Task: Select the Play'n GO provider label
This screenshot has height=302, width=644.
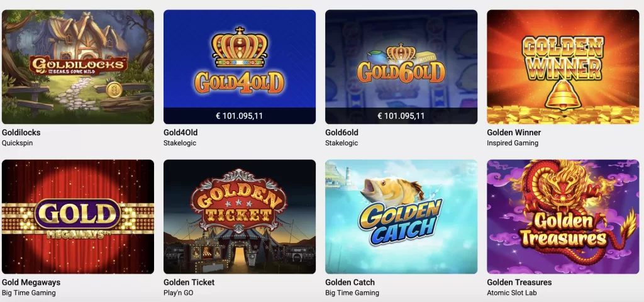Action: 178,293
